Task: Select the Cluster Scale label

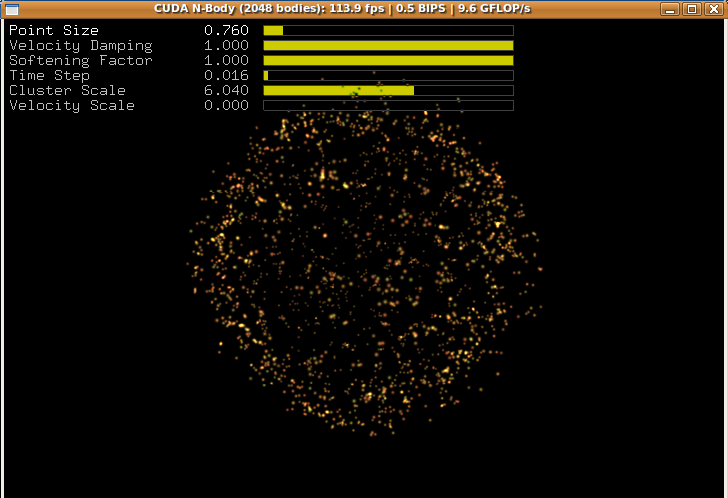Action: click(68, 91)
